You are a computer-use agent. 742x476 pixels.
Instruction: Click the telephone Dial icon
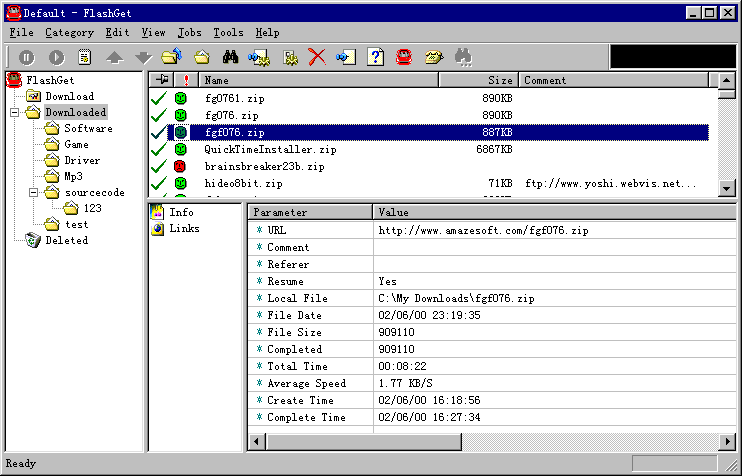tap(433, 57)
